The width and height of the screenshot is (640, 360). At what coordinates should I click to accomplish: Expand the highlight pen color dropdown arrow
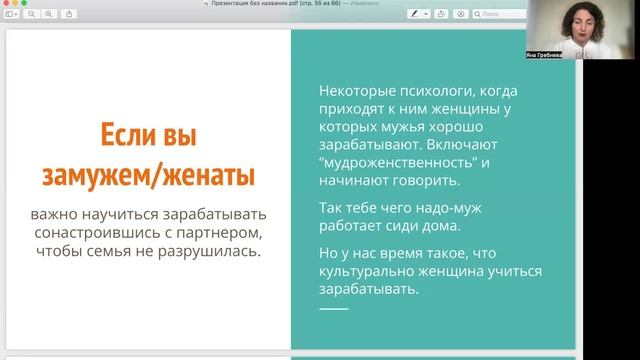(x=426, y=14)
